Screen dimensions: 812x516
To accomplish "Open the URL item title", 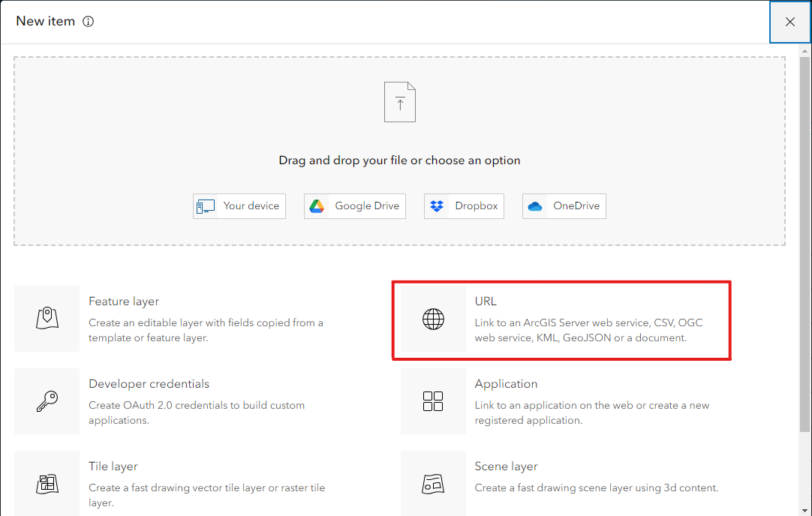I will point(486,301).
